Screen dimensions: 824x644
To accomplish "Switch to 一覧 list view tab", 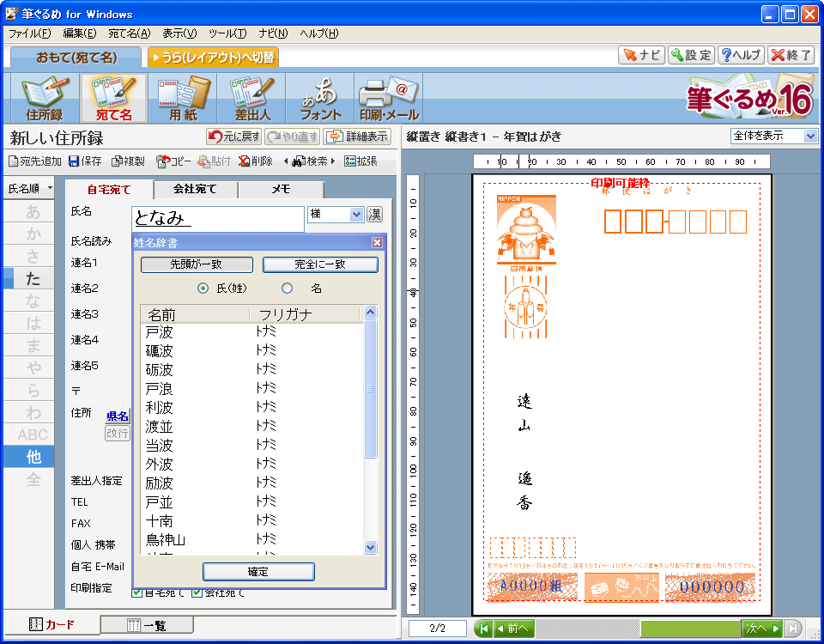I will pos(147,625).
